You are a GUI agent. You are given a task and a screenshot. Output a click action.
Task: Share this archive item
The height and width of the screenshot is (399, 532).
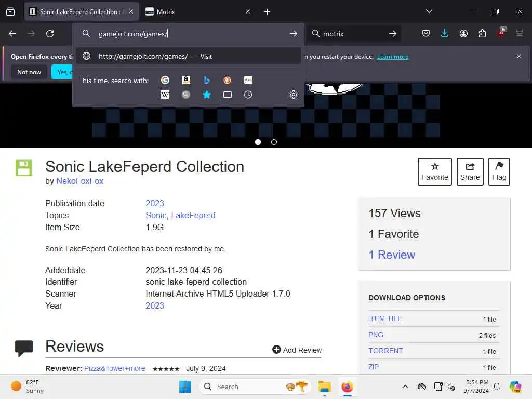(470, 171)
